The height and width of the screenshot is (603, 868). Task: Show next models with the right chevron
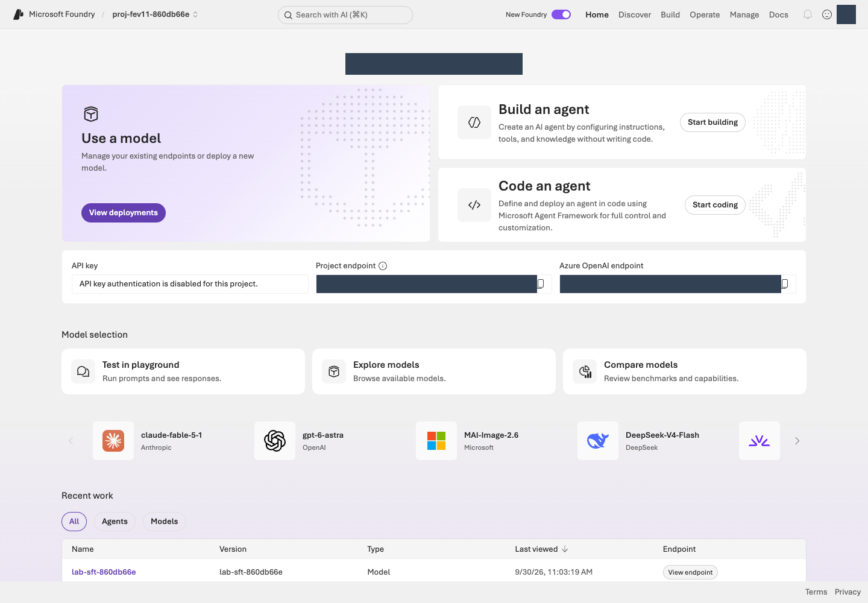point(797,441)
